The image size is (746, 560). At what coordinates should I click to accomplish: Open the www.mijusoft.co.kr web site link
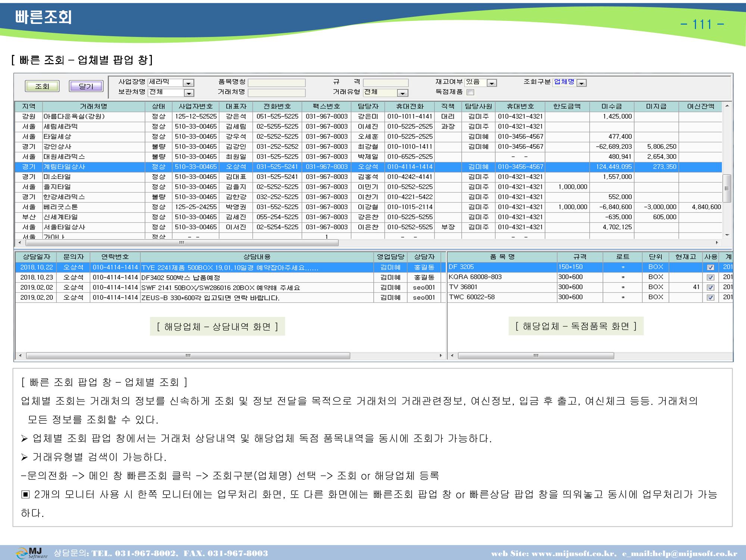point(572,553)
